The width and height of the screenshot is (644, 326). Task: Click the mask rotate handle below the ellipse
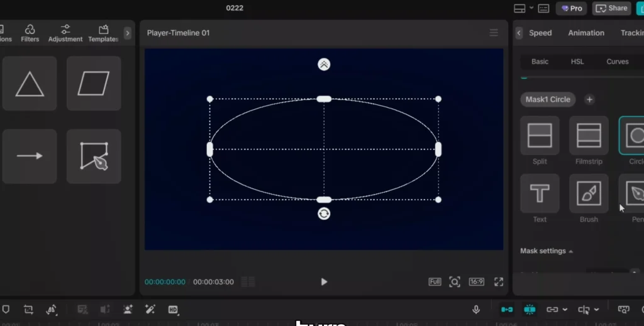point(324,214)
